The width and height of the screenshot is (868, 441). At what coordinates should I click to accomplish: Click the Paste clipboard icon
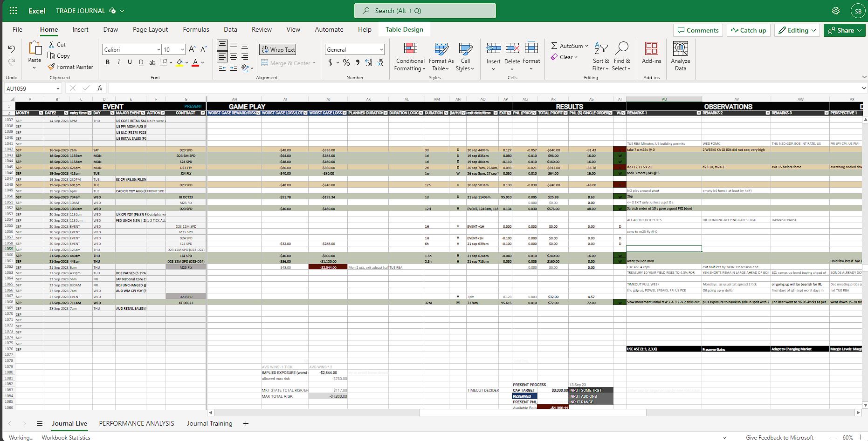coord(34,48)
